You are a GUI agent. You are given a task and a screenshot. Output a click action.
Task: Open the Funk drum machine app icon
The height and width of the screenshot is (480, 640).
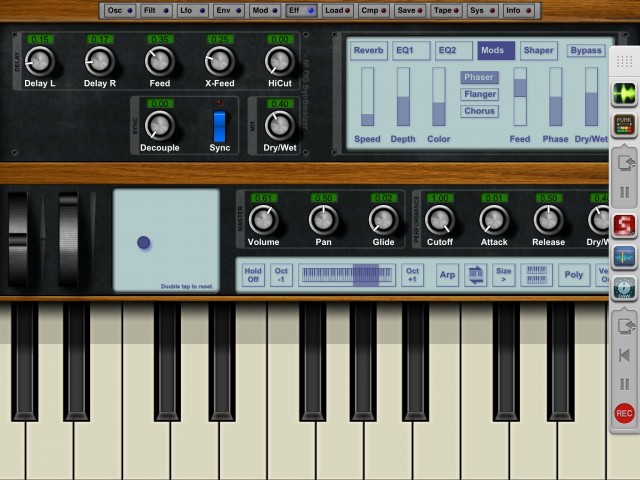pyautogui.click(x=625, y=127)
